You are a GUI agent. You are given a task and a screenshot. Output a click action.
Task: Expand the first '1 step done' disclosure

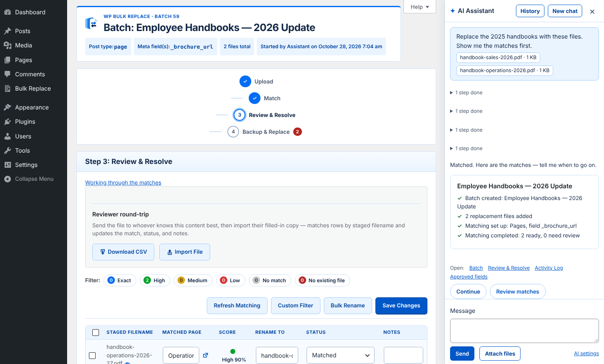click(x=466, y=93)
